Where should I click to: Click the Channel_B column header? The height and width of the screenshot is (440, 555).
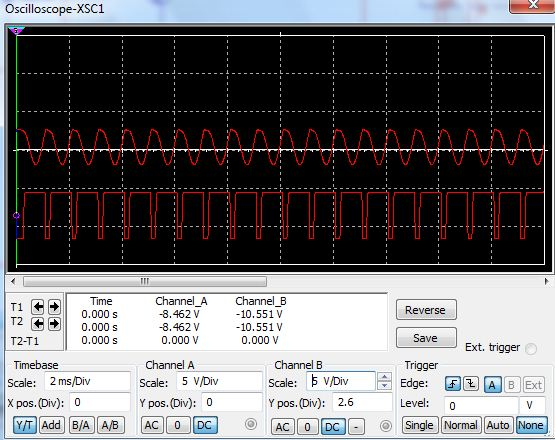(x=261, y=301)
